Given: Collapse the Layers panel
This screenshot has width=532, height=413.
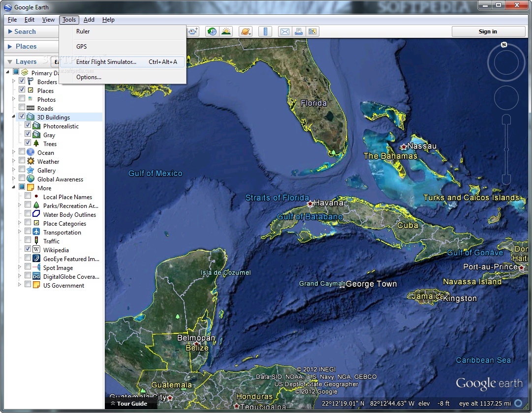Looking at the screenshot, I should pos(10,62).
